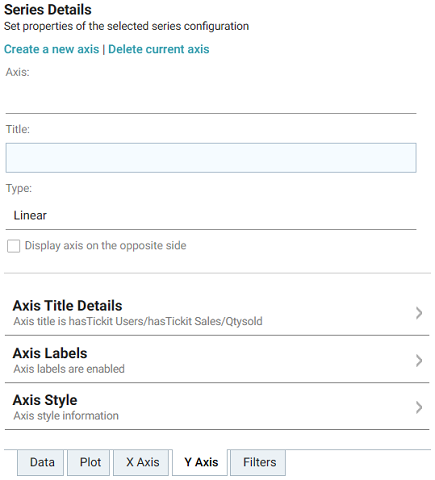
Task: Click the 'Display axis on the opposite side' label
Action: coord(105,246)
